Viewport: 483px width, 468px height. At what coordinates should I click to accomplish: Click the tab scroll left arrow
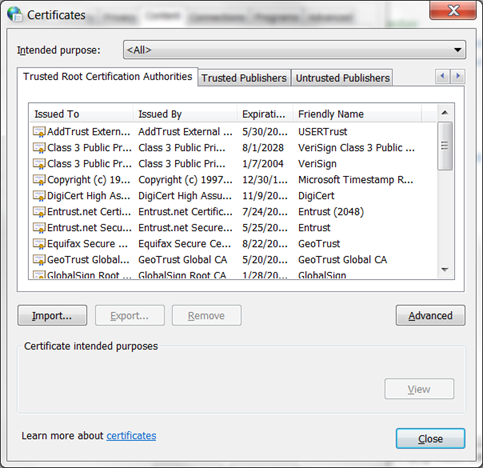click(x=443, y=76)
